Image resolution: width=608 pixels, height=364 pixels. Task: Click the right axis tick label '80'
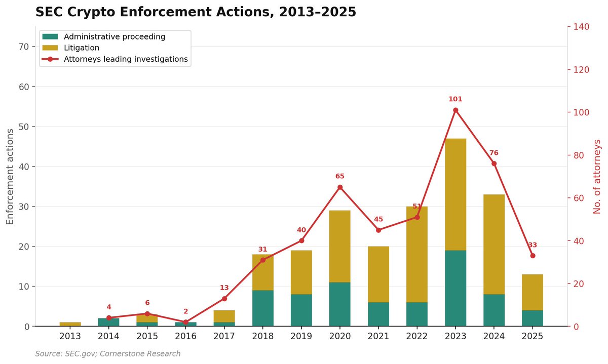click(x=578, y=155)
